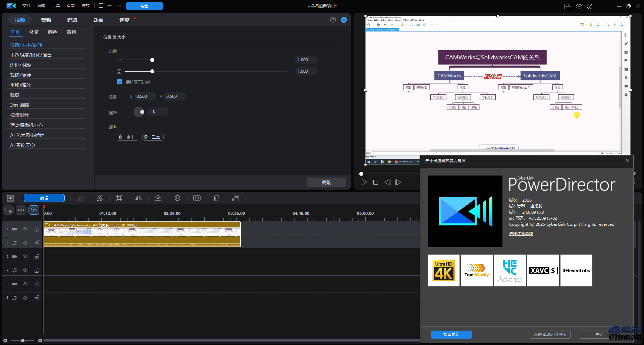The height and width of the screenshot is (345, 644).
Task: Open keyframe settings via the crosshair icon
Action: pyautogui.click(x=177, y=198)
